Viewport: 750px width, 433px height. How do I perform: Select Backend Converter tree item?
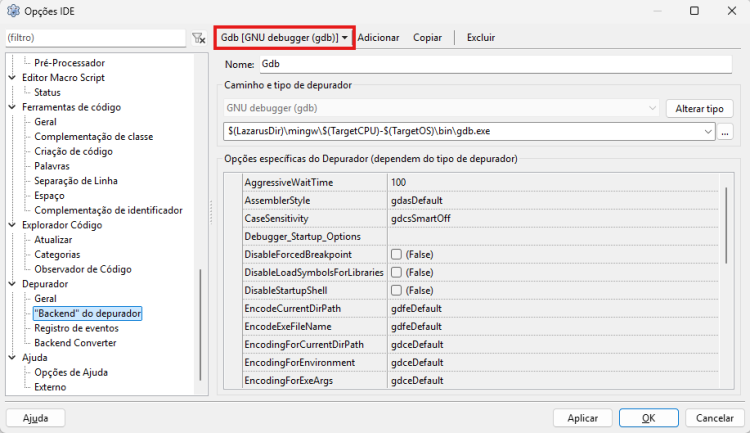(x=75, y=343)
